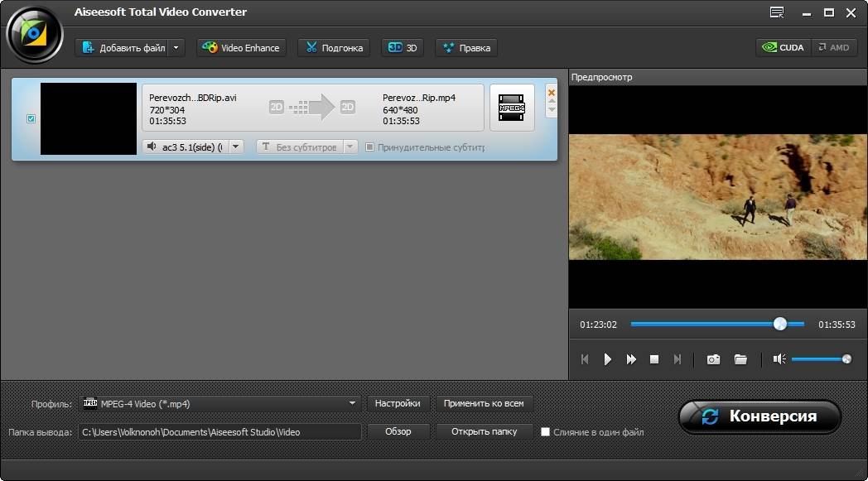868x481 pixels.
Task: Click the MPEG4 output format icon
Action: pos(512,108)
